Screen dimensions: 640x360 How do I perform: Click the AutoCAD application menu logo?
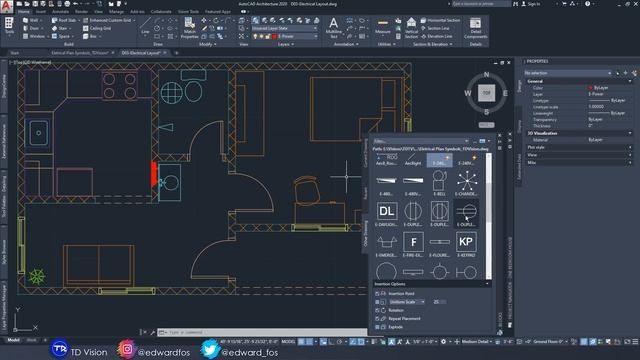tap(7, 6)
